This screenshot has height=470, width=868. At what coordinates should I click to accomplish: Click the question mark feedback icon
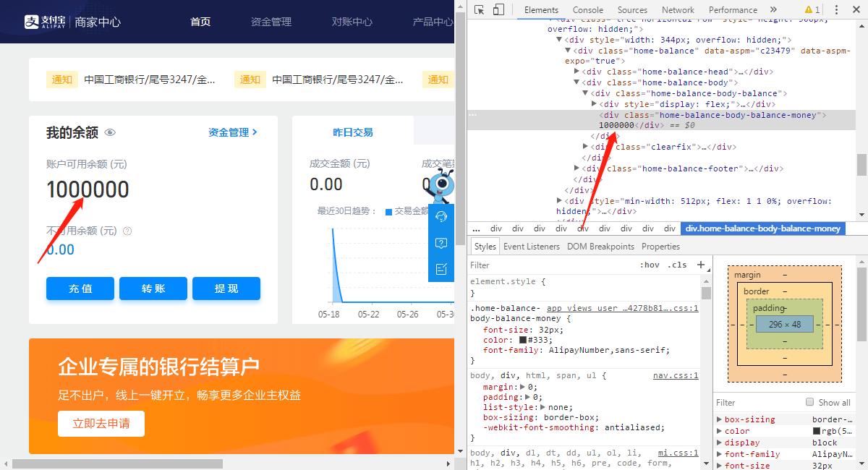coord(442,244)
